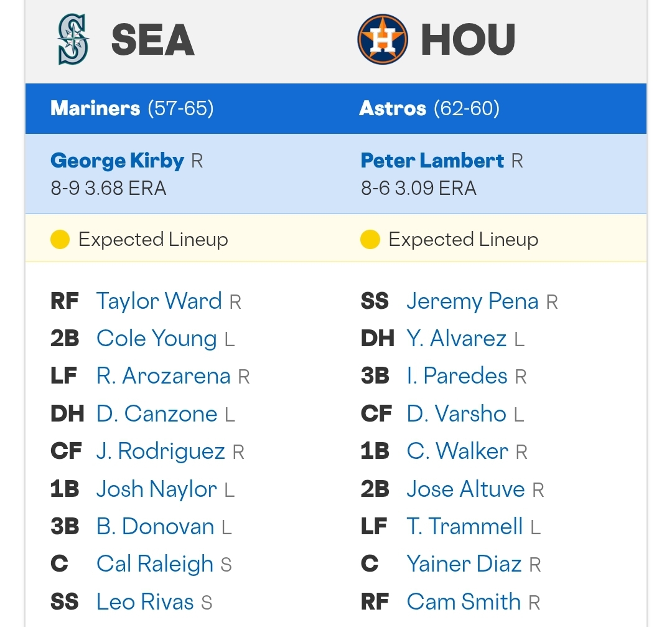Open Cal Raleigh's player page
The image size is (672, 627).
(155, 563)
